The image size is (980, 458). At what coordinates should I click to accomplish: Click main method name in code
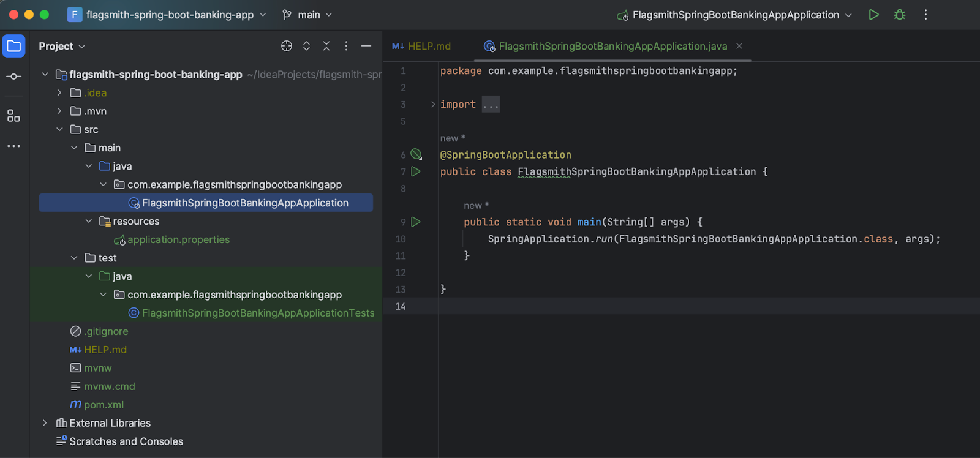[x=589, y=222]
